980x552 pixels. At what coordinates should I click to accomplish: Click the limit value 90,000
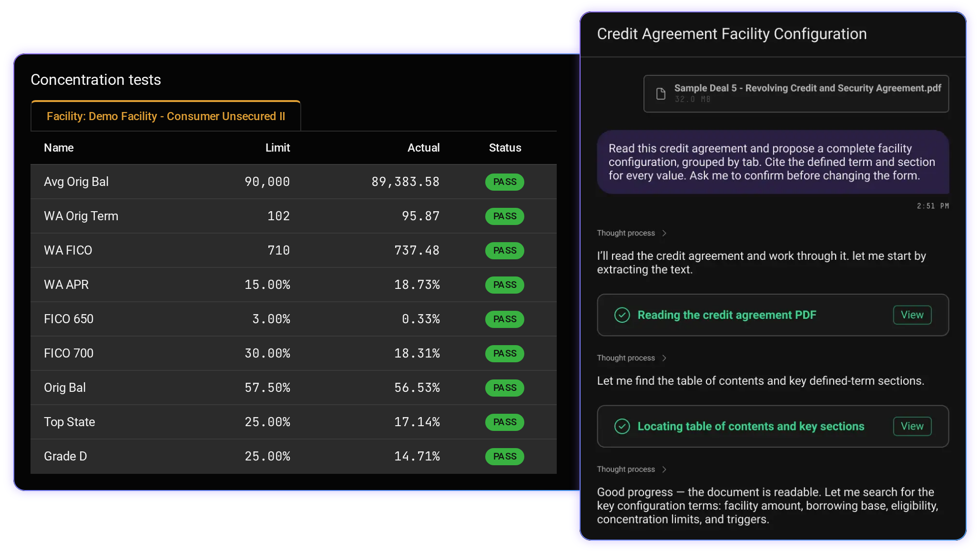coord(267,182)
